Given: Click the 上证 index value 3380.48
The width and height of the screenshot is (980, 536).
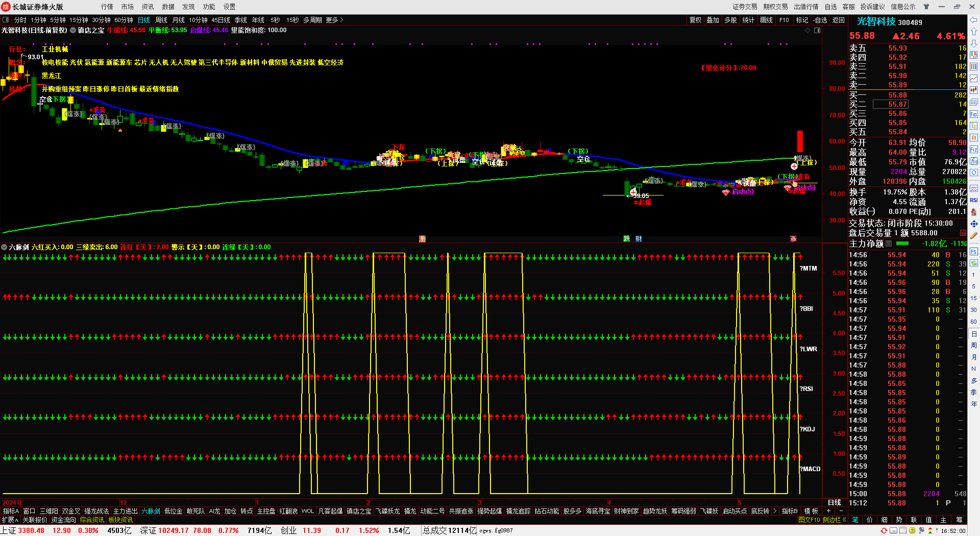Looking at the screenshot, I should 31,530.
